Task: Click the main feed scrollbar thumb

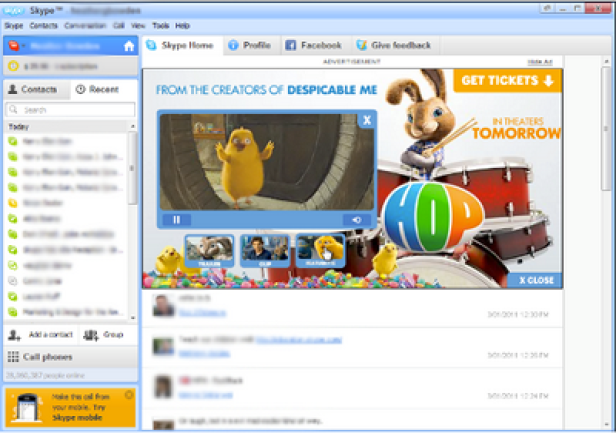Action: pos(607,129)
